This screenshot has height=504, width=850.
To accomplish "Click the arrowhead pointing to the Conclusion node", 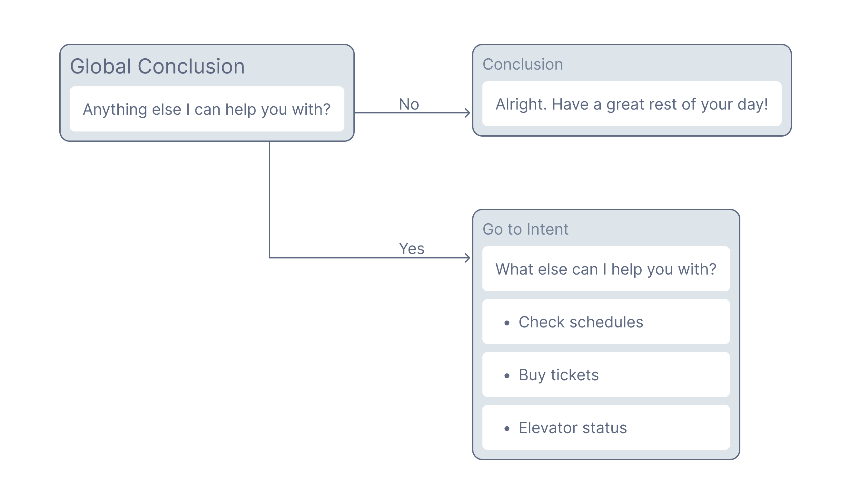I will (468, 113).
